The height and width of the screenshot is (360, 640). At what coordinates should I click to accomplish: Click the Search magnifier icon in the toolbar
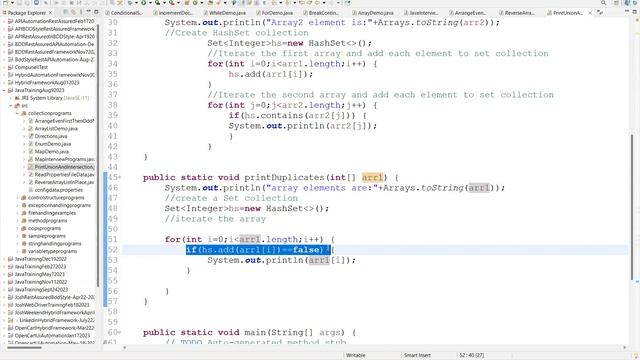(x=604, y=2)
